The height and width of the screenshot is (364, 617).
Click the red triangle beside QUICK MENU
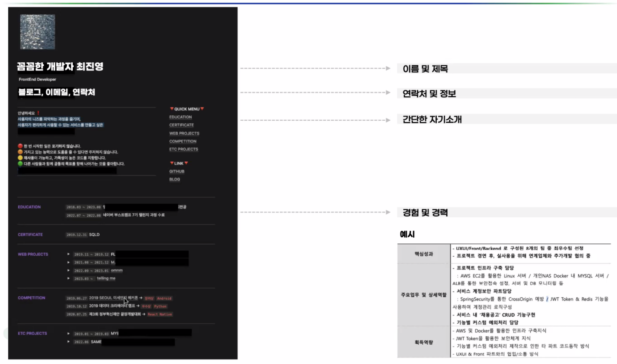tap(172, 109)
